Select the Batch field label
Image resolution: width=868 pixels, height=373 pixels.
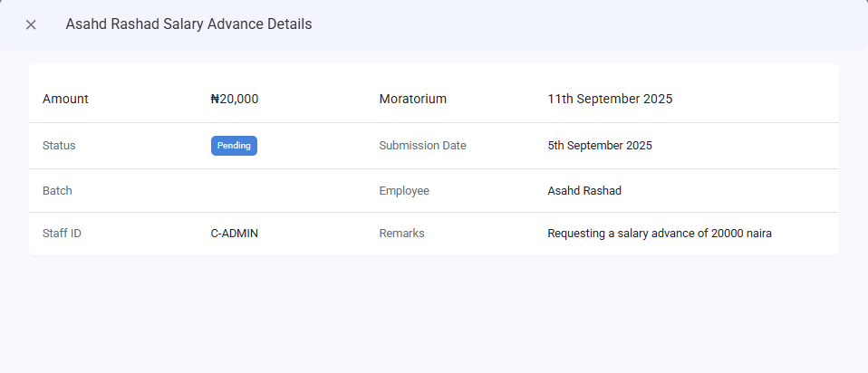(57, 191)
